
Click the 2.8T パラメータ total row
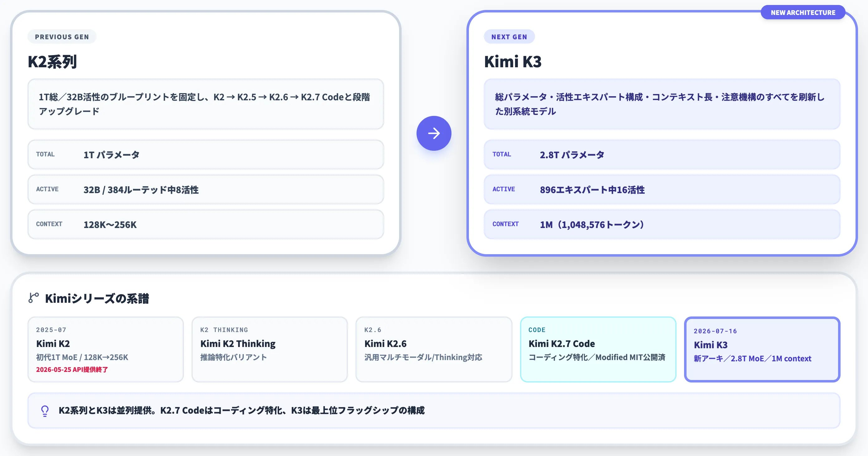click(662, 155)
